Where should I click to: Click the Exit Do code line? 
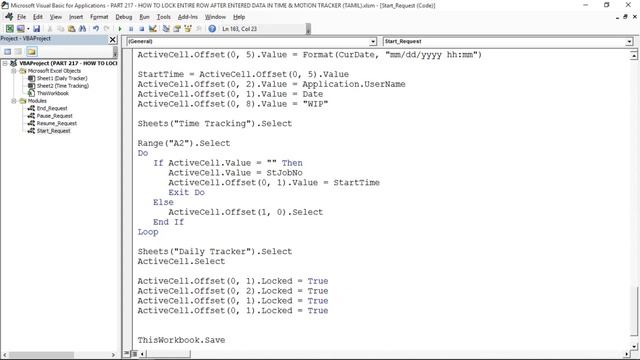tap(187, 192)
